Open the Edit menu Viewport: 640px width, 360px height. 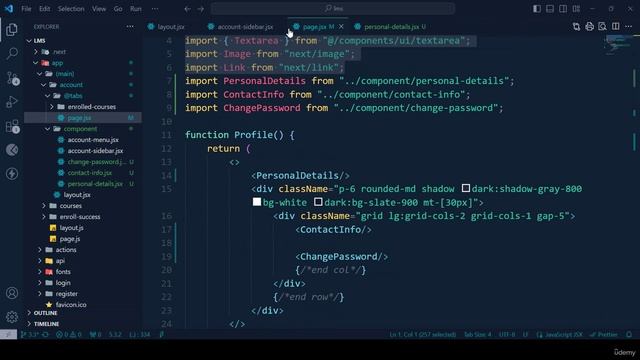click(44, 9)
